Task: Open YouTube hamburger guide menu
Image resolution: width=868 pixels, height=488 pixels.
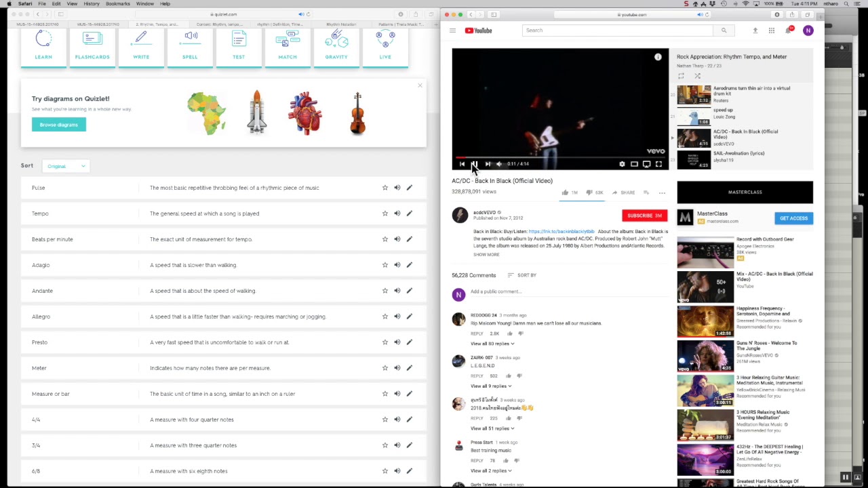Action: pyautogui.click(x=452, y=30)
